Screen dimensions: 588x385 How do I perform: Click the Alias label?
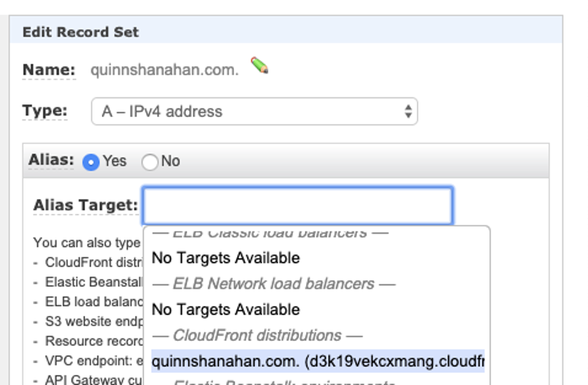(x=51, y=160)
